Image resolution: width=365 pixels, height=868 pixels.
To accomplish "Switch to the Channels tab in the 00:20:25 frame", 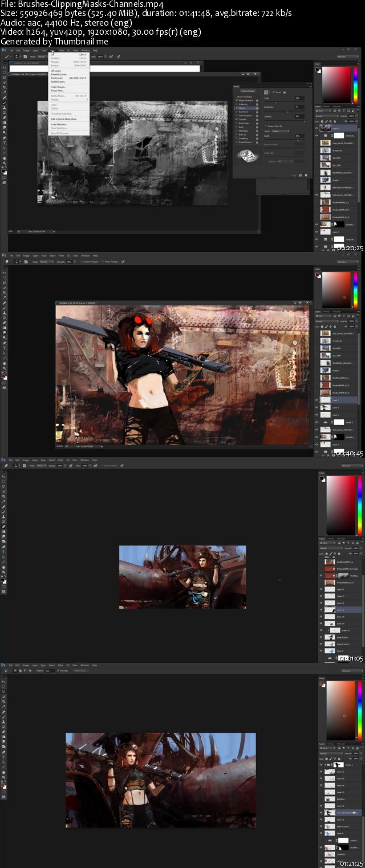I will pos(336,107).
